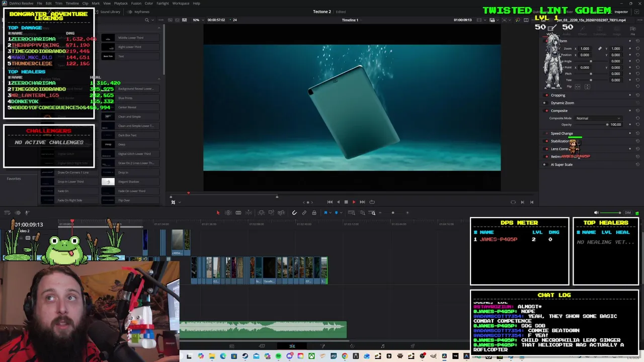Toggle the Composite section switch
The image size is (644, 362).
pos(546,111)
